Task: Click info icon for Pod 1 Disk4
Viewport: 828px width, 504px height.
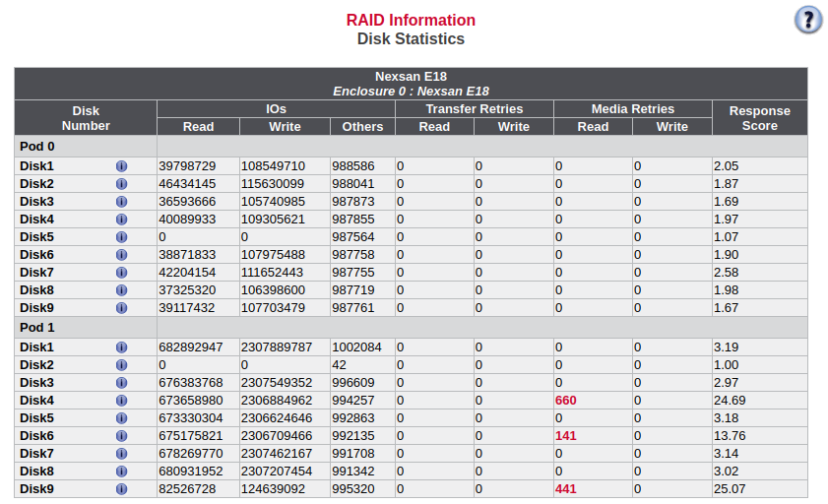Action: (x=121, y=401)
